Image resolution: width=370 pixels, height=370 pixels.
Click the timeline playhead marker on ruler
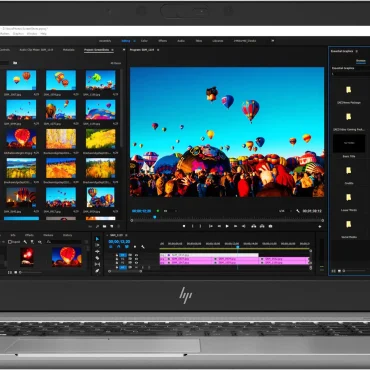[x=238, y=247]
